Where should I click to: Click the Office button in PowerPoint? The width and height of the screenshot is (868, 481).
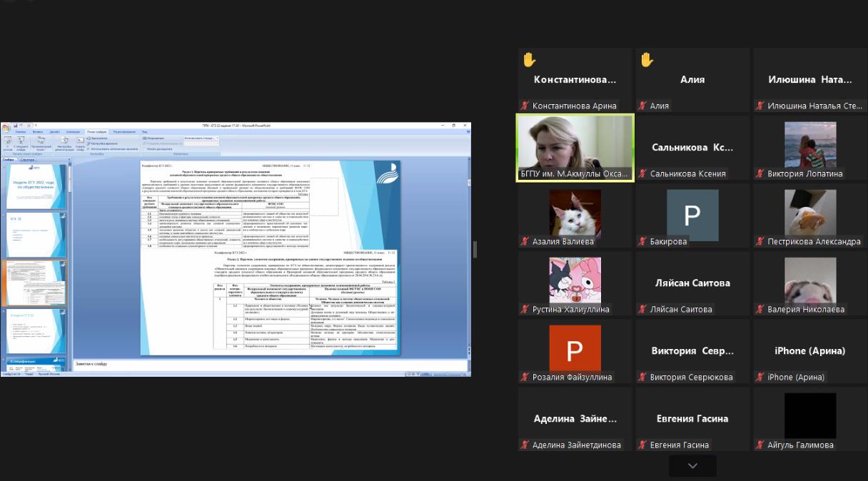pos(6,128)
